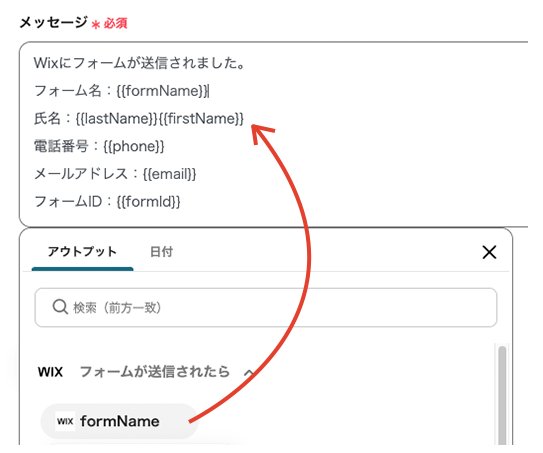Close the output picker panel with X
The width and height of the screenshot is (543, 453).
click(x=489, y=252)
